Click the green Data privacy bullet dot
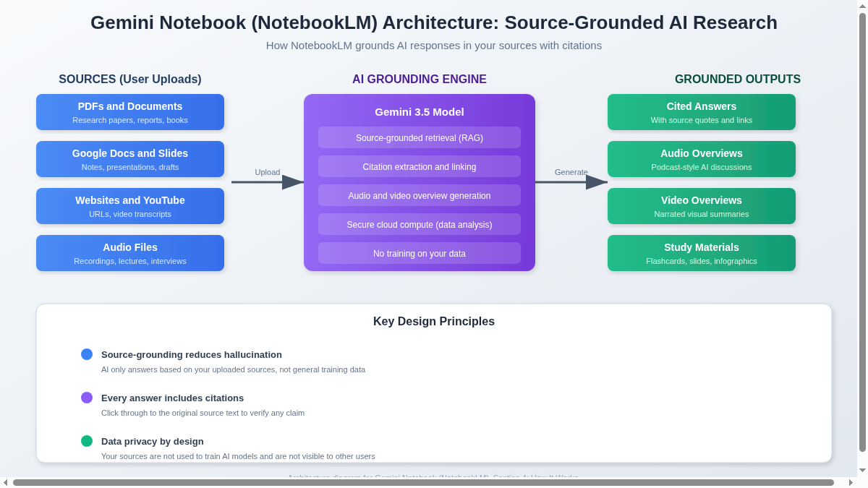868x488 pixels. [x=87, y=441]
